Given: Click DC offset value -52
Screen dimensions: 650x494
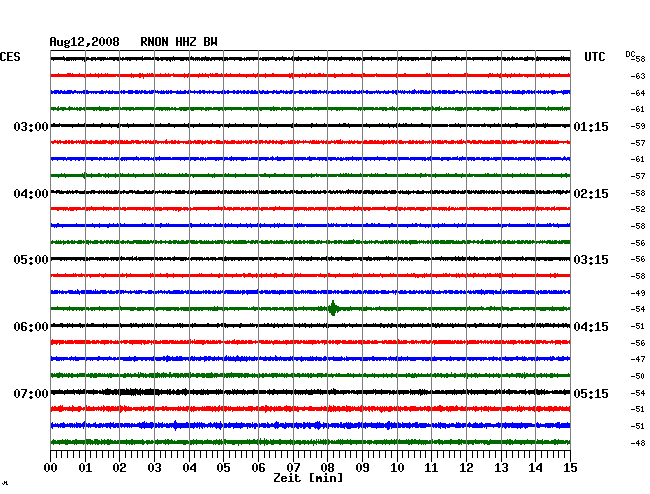Looking at the screenshot, I should (638, 209).
